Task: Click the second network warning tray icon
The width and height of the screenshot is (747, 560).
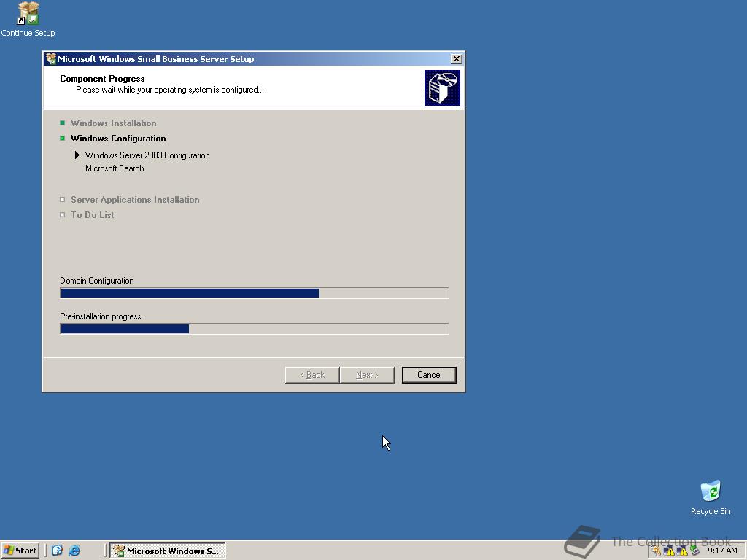Action: pyautogui.click(x=682, y=551)
